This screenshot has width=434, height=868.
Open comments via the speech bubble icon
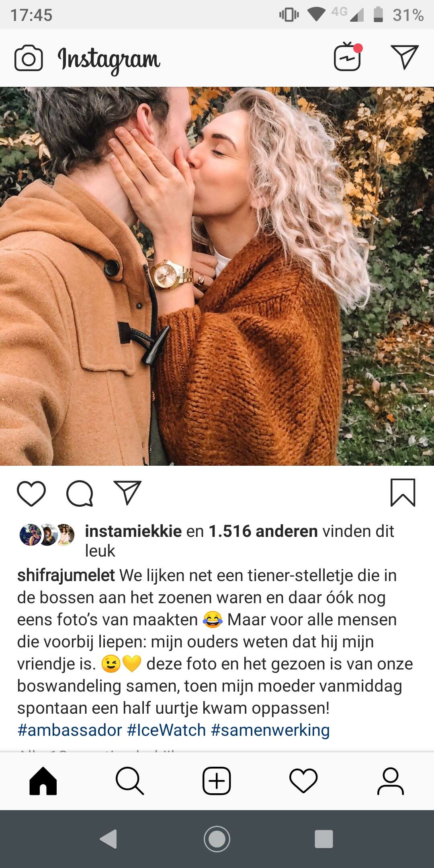coord(80,493)
